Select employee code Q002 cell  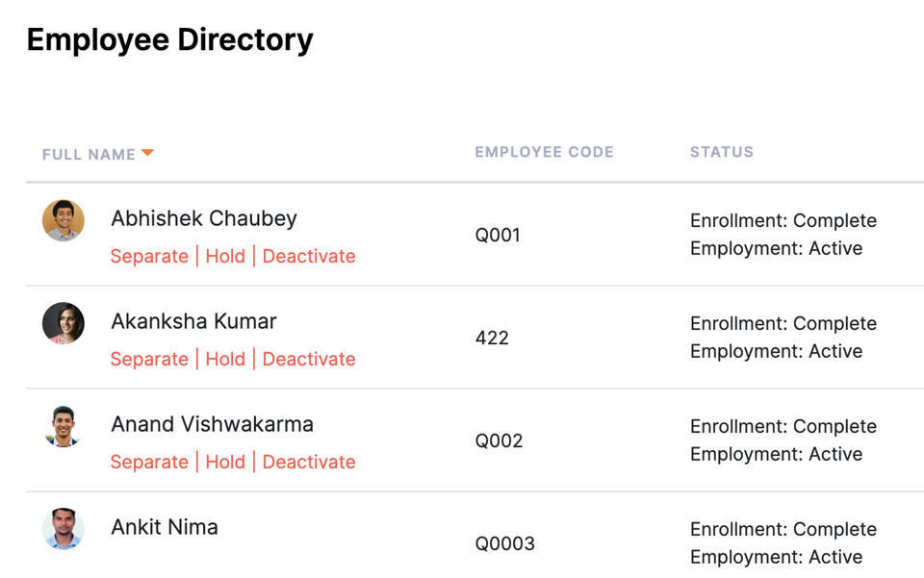click(499, 440)
